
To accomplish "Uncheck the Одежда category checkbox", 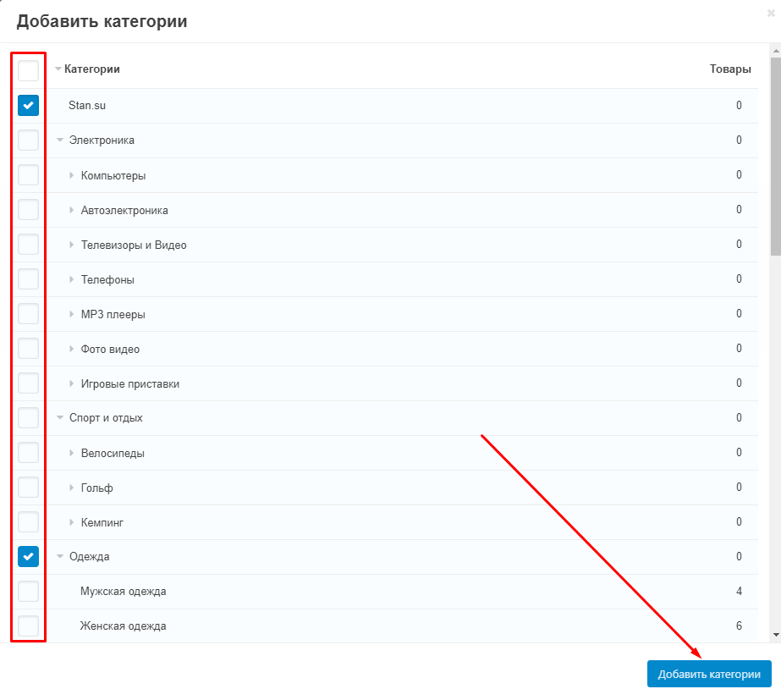I will pyautogui.click(x=29, y=556).
